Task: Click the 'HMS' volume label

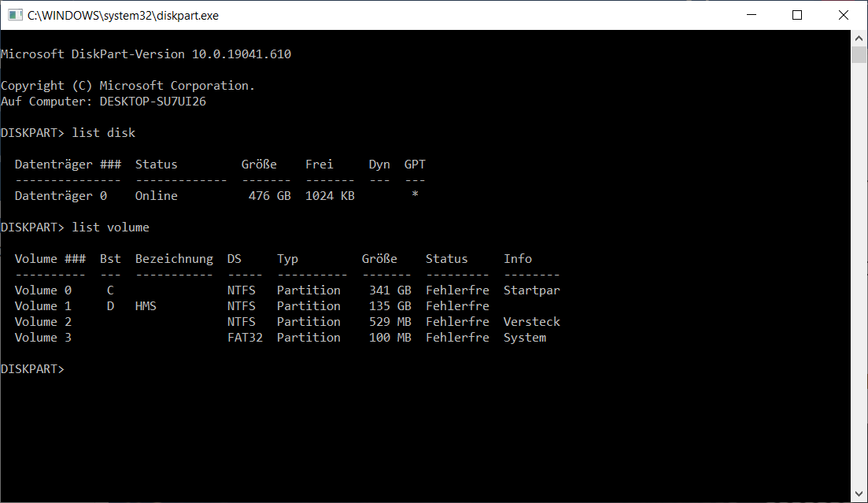Action: 146,306
